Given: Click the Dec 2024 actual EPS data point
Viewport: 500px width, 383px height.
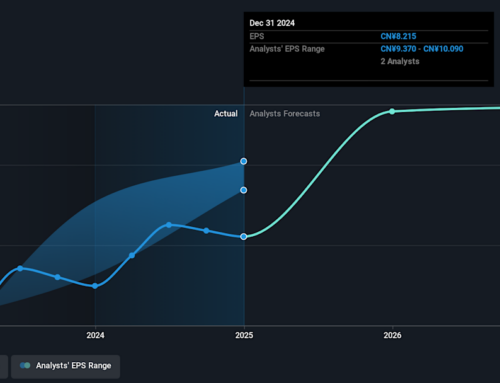Looking at the screenshot, I should 244,236.
